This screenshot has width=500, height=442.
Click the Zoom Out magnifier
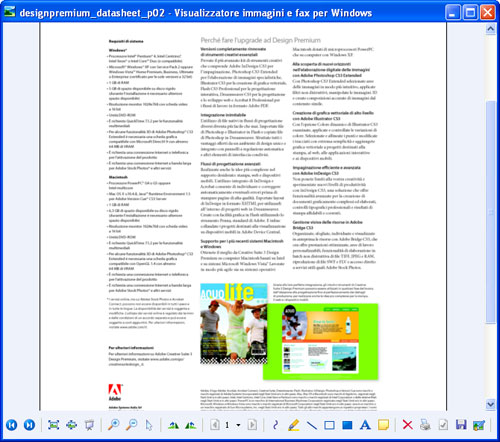pyautogui.click(x=132, y=425)
